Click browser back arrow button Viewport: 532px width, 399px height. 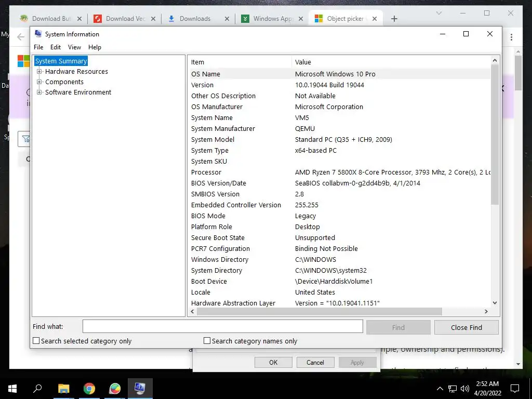click(21, 37)
